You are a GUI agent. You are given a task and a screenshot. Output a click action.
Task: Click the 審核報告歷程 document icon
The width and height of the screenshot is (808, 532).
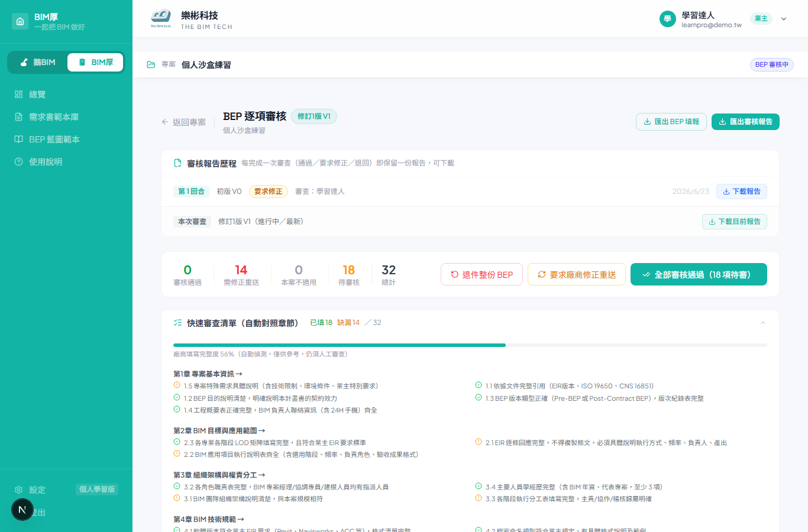pyautogui.click(x=177, y=163)
